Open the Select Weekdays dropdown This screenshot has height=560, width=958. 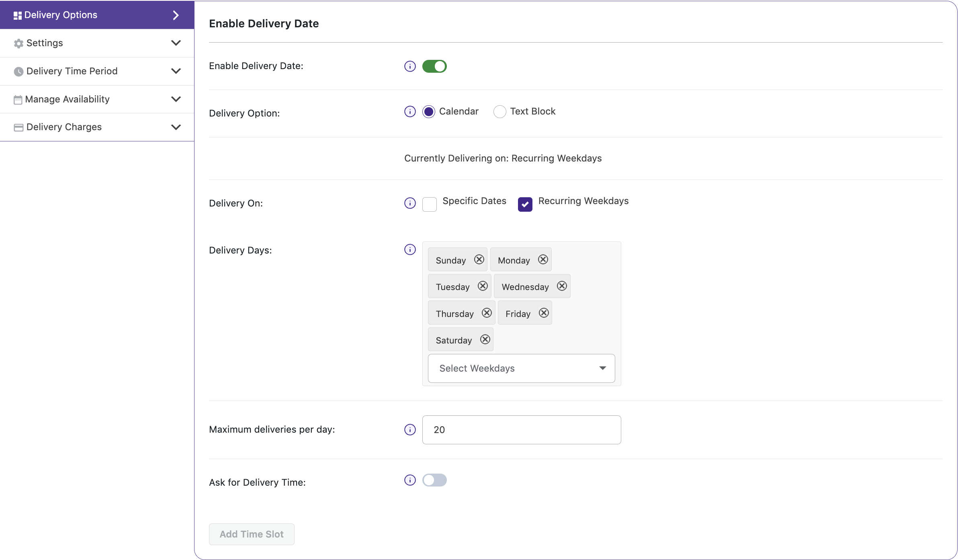[521, 368]
